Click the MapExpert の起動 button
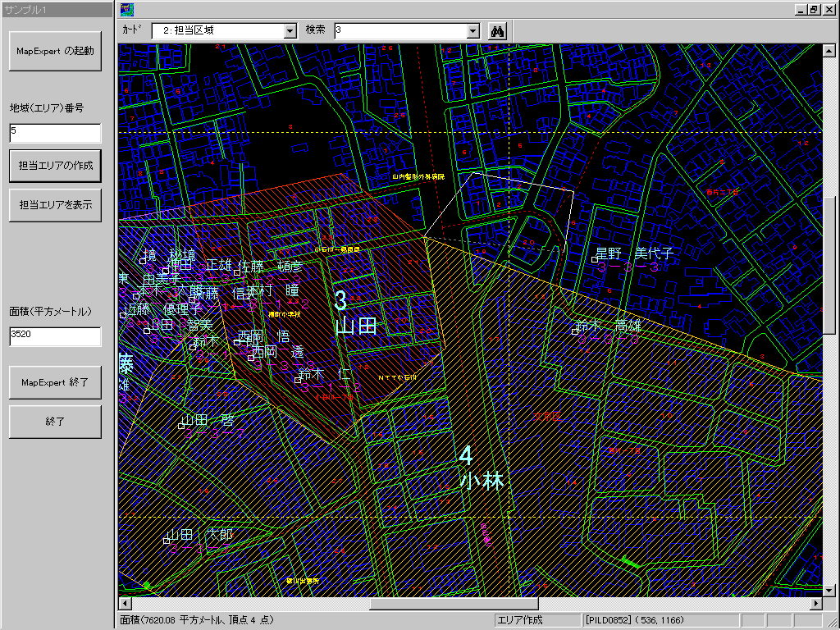The width and height of the screenshot is (840, 630). (55, 51)
